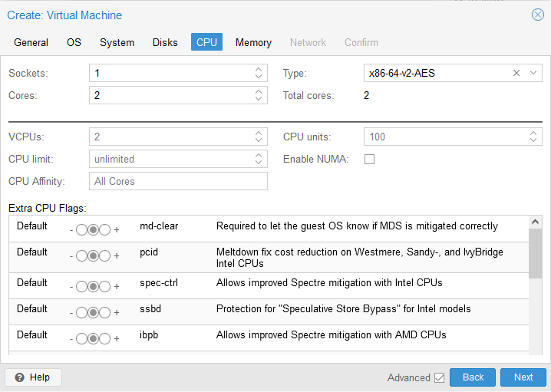The image size is (551, 392).
Task: Click the spec-ctrl flag name
Action: [x=159, y=283]
